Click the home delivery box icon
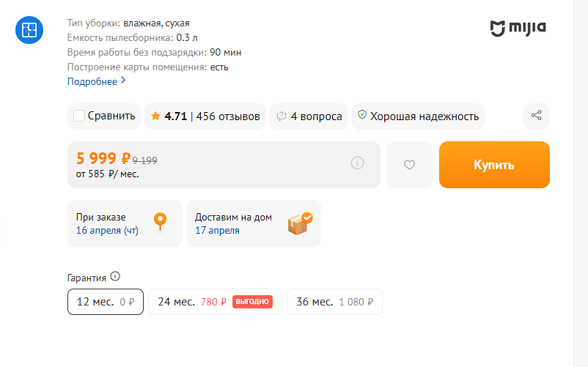The height and width of the screenshot is (367, 588). tap(300, 223)
